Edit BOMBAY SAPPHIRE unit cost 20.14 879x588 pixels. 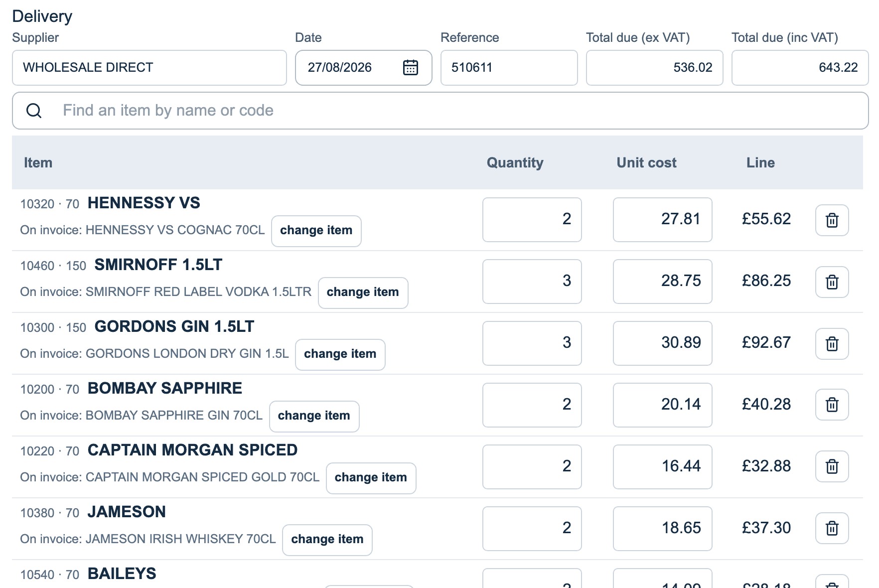(663, 405)
